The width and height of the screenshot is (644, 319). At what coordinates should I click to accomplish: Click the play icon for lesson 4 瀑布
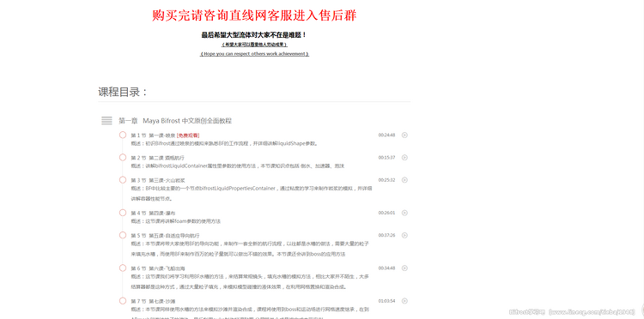point(404,213)
